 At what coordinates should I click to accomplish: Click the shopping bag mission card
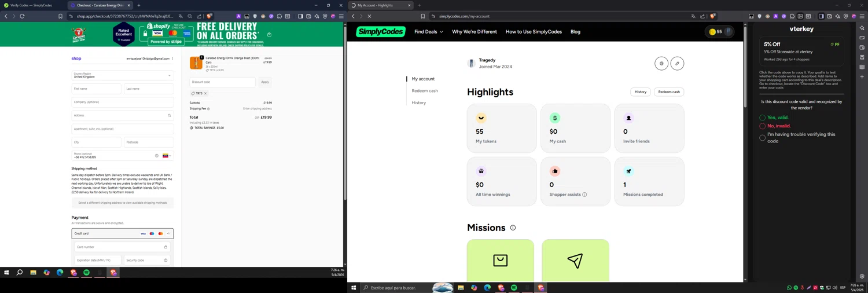point(501,260)
